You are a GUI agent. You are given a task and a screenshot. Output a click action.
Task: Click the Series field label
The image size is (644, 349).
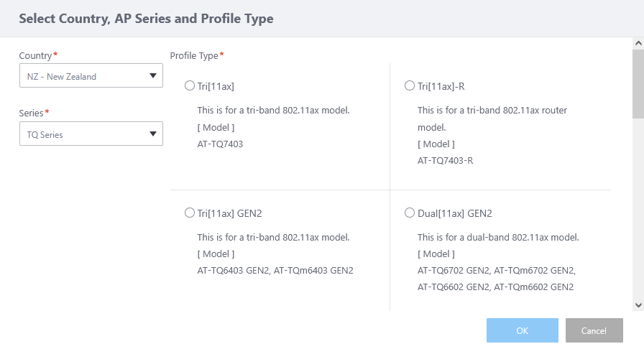[x=31, y=113]
